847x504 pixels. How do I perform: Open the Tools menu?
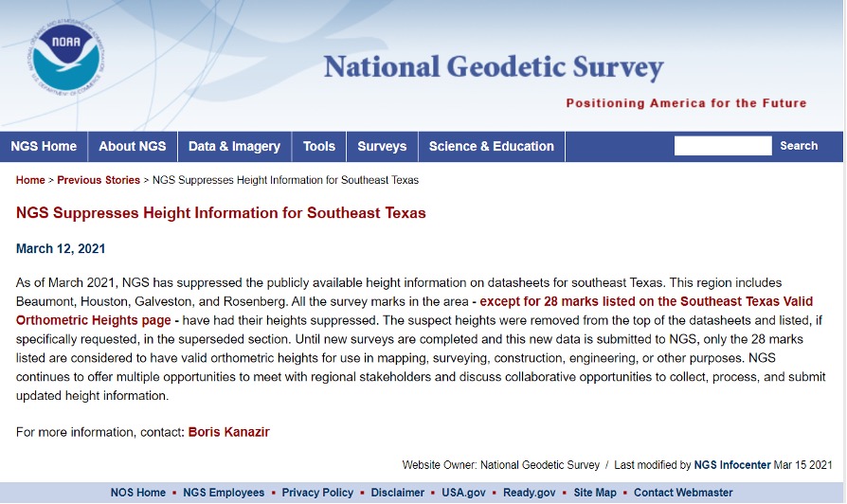click(x=319, y=146)
